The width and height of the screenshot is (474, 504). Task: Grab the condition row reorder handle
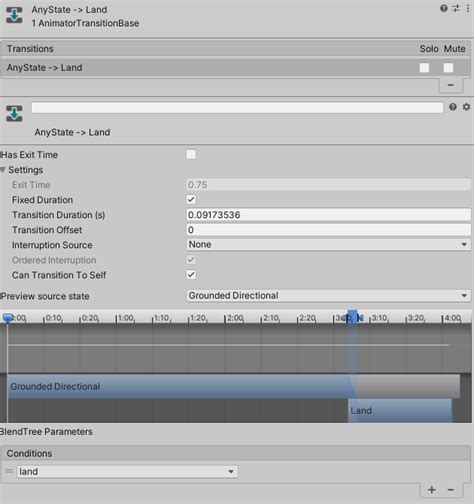(9, 471)
